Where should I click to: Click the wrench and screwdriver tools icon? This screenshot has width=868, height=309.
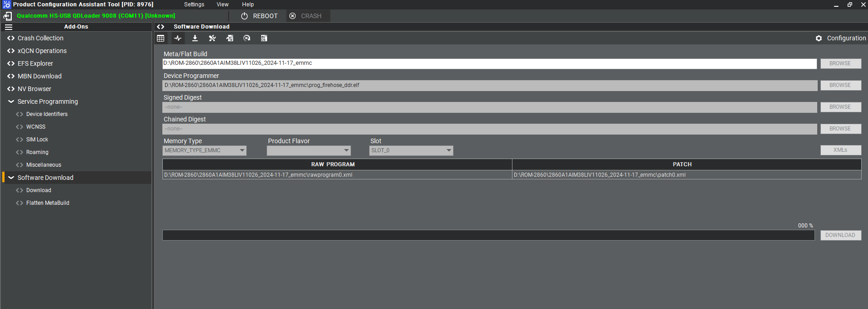coord(212,39)
